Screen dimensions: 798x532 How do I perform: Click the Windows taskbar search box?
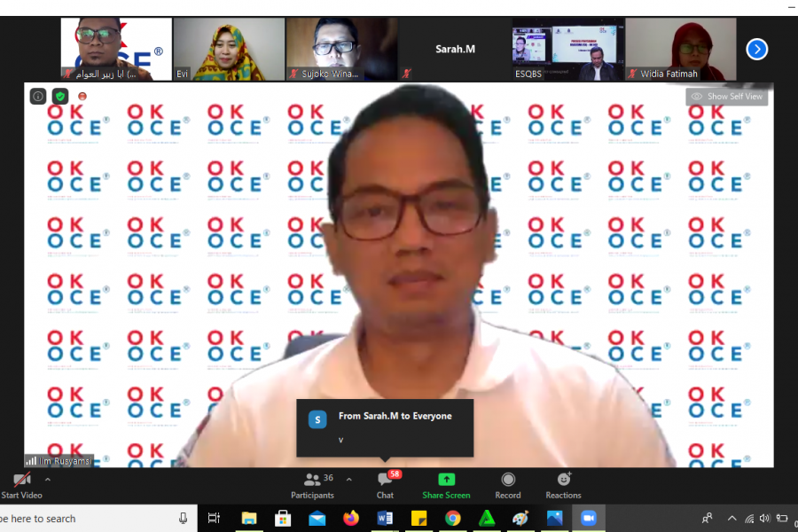(89, 519)
